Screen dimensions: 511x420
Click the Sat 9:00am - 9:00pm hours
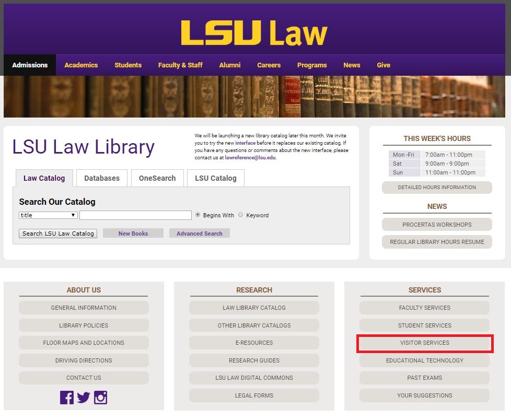click(x=437, y=164)
